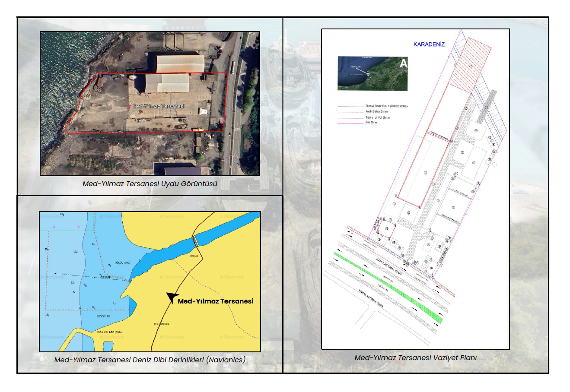Image resolution: width=570 pixels, height=392 pixels.
Task: Click the 'Si' seabed marking on the chart
Action: (x=74, y=292)
